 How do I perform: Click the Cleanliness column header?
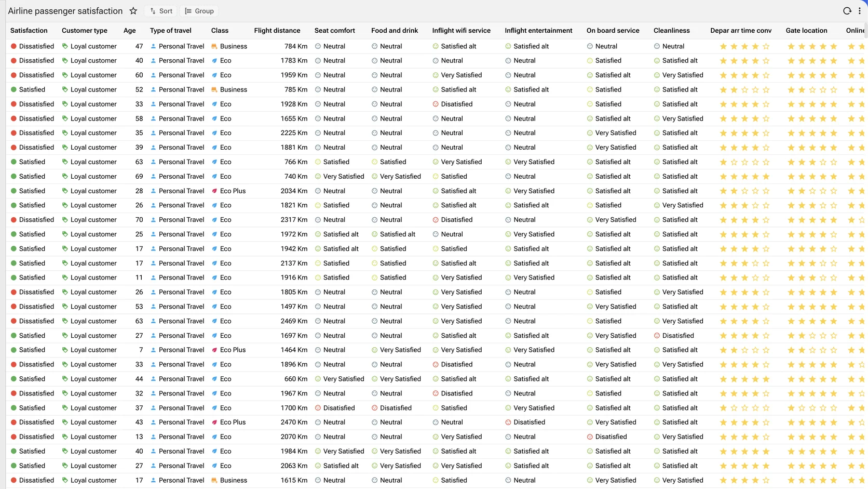point(672,31)
